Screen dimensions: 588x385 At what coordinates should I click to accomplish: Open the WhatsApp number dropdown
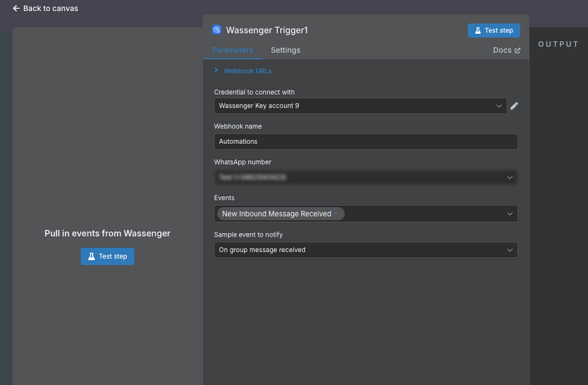click(365, 177)
